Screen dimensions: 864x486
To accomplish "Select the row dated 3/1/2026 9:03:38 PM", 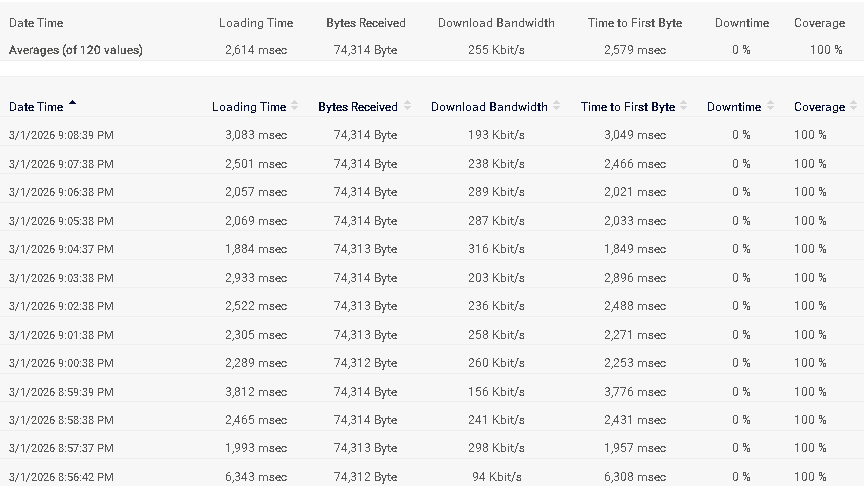I will pos(61,278).
